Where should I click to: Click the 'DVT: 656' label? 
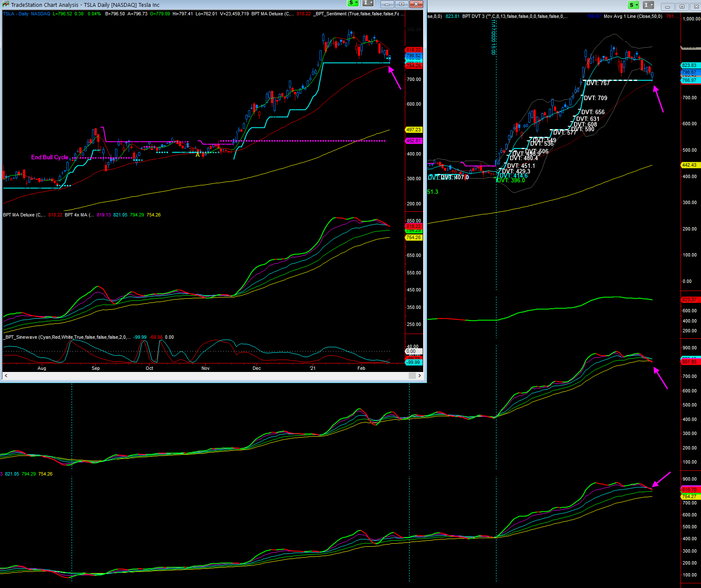click(x=593, y=112)
